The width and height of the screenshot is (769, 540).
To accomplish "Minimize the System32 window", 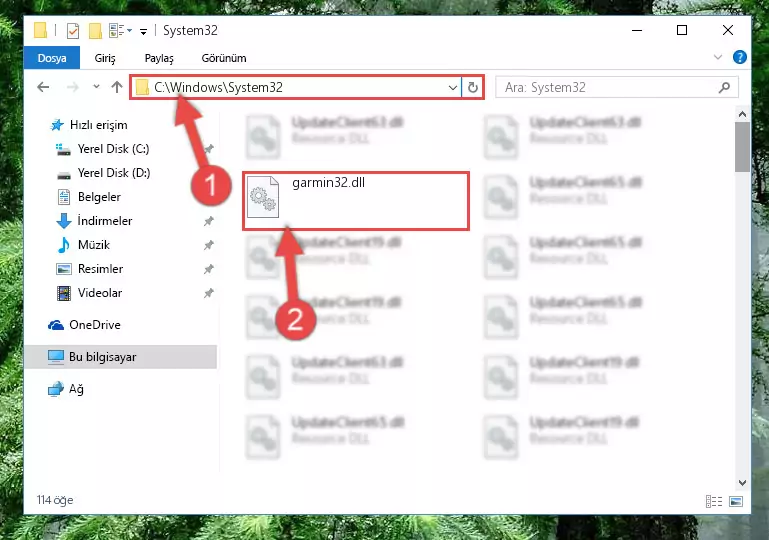I will 637,30.
